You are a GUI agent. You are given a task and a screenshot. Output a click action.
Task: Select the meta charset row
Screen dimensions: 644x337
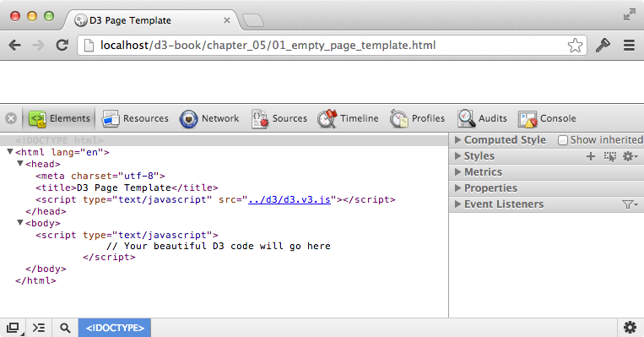tap(100, 177)
